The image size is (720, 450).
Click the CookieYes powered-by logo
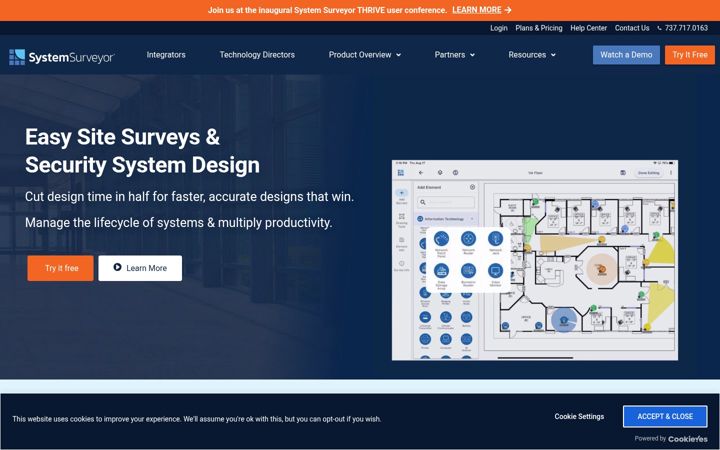point(688,439)
